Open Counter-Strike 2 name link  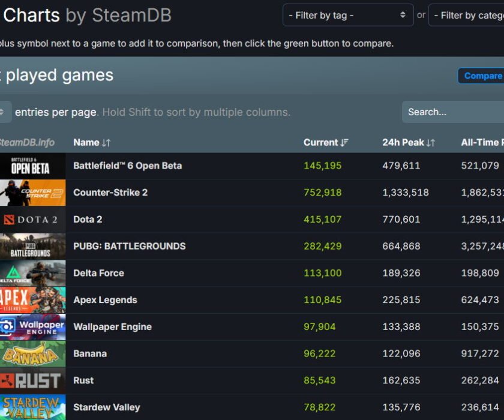(110, 192)
